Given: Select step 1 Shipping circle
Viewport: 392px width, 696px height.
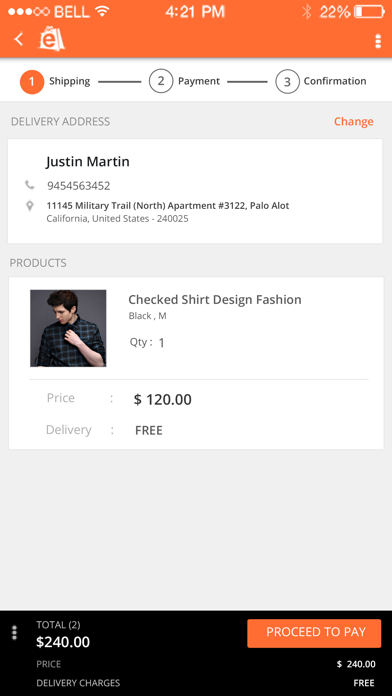Looking at the screenshot, I should click(x=32, y=82).
